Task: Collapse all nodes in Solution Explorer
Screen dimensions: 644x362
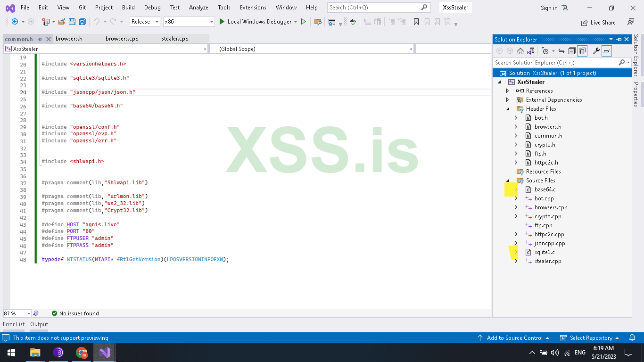Action: (x=572, y=51)
